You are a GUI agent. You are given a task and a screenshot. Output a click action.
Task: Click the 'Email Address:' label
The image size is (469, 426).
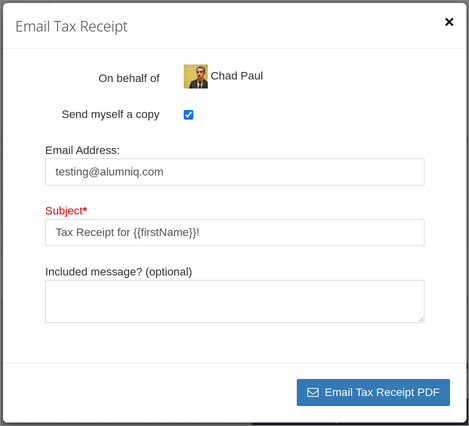coord(82,150)
